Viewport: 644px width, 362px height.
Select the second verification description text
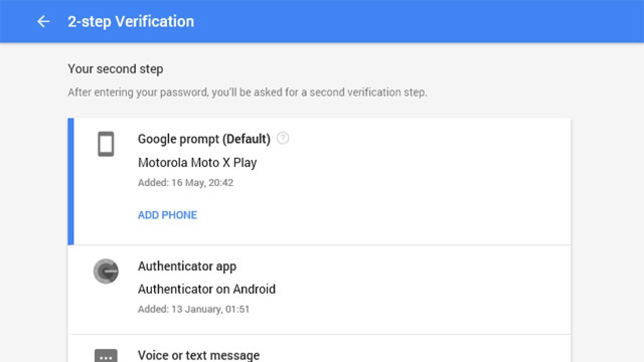pos(248,92)
